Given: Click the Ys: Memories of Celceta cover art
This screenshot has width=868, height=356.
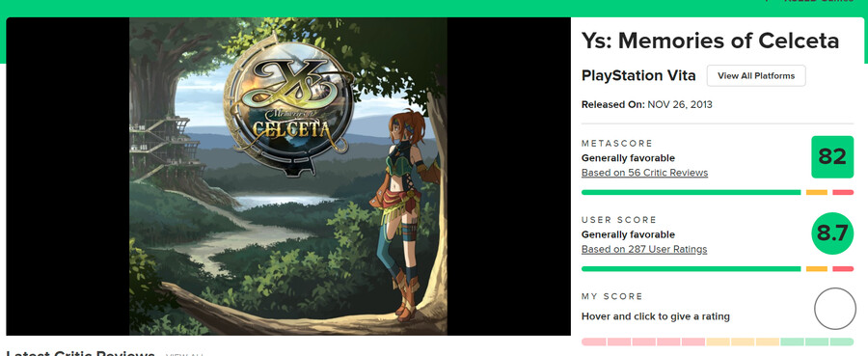Looking at the screenshot, I should tap(287, 176).
